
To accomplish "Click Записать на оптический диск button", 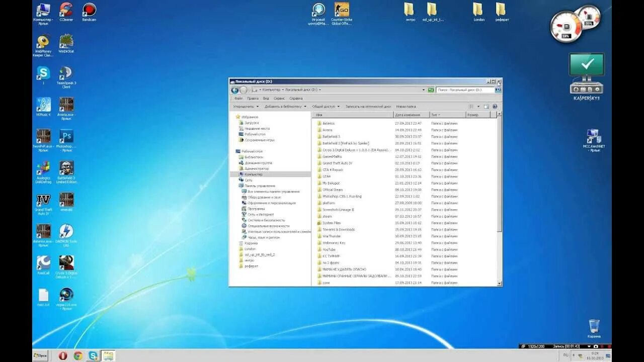I will pos(368,107).
